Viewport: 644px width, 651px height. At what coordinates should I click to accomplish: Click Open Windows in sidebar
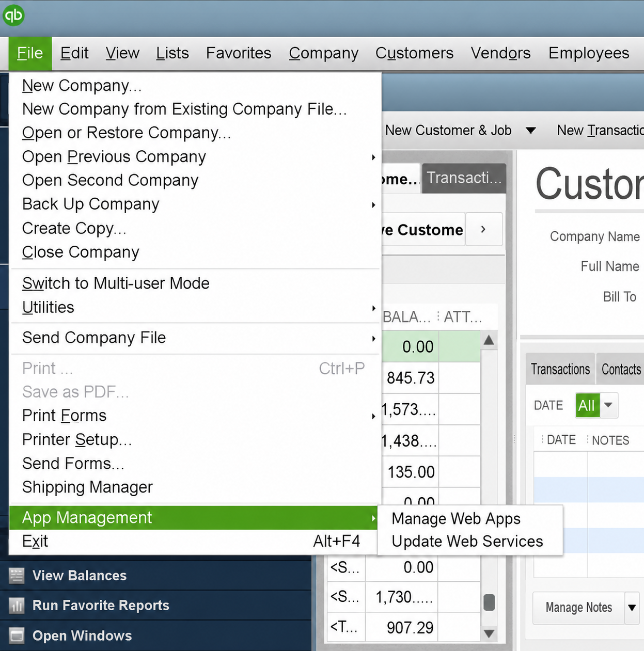point(82,636)
